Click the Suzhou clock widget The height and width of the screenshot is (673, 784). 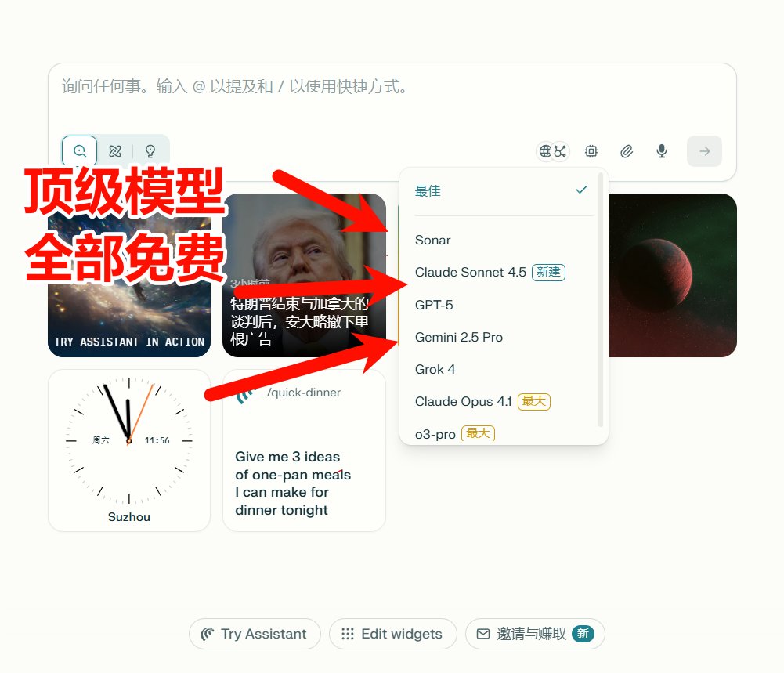click(x=129, y=450)
